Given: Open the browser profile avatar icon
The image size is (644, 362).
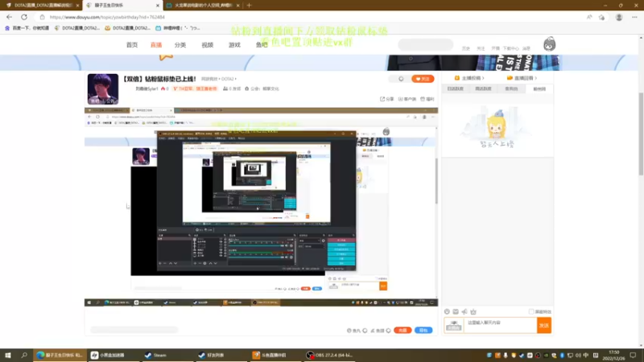Looking at the screenshot, I should tap(619, 17).
